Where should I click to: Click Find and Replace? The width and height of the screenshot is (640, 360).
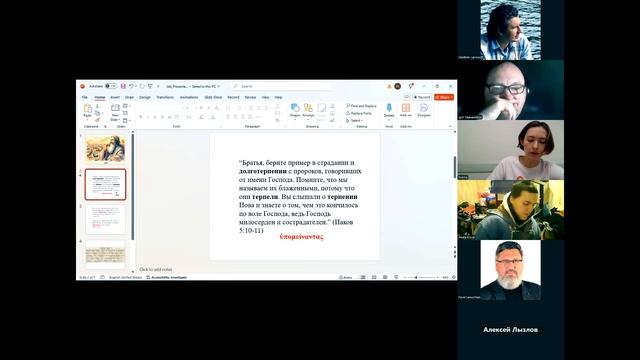point(361,106)
